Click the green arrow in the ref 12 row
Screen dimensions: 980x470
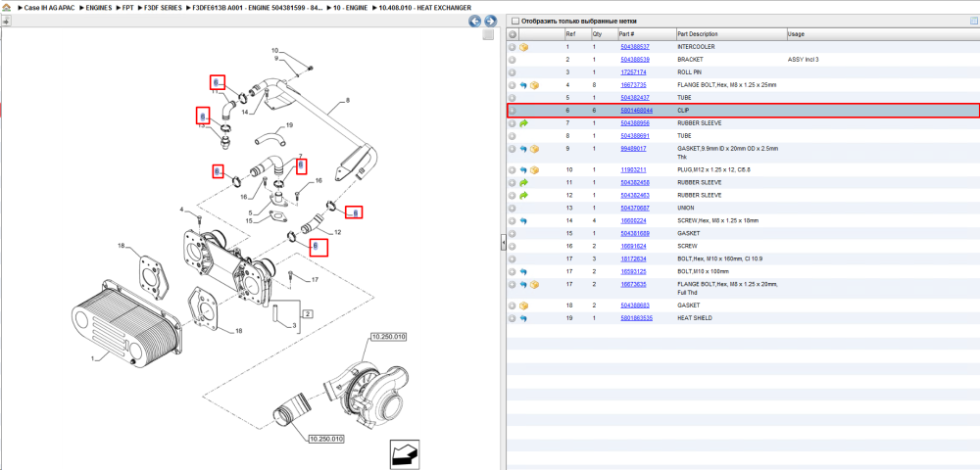pyautogui.click(x=523, y=196)
